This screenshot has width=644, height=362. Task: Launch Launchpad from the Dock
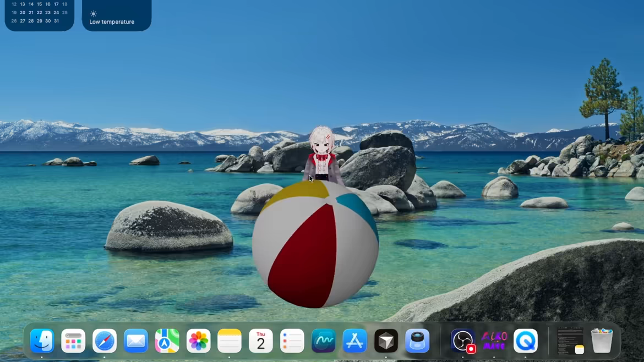pos(73,341)
